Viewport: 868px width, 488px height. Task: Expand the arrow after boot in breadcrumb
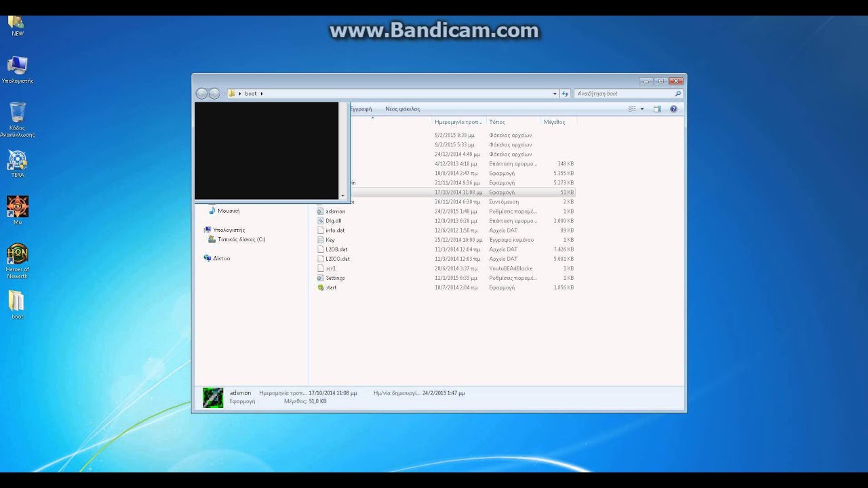tap(262, 94)
